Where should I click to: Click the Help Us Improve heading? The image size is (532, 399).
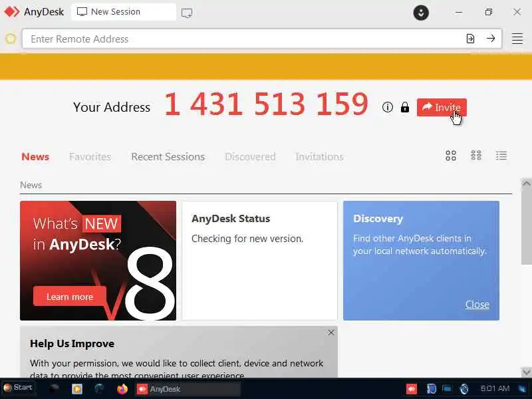tap(72, 344)
